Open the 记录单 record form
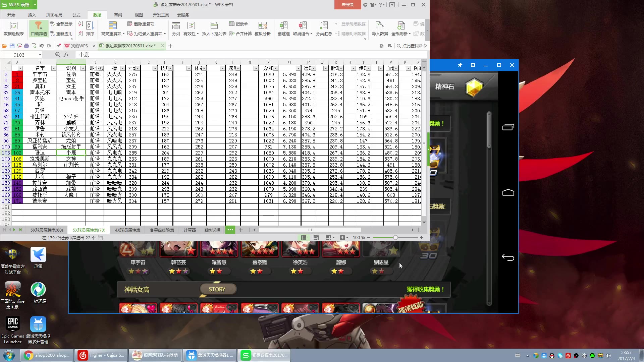Image resolution: width=644 pixels, height=362 pixels. click(x=238, y=24)
